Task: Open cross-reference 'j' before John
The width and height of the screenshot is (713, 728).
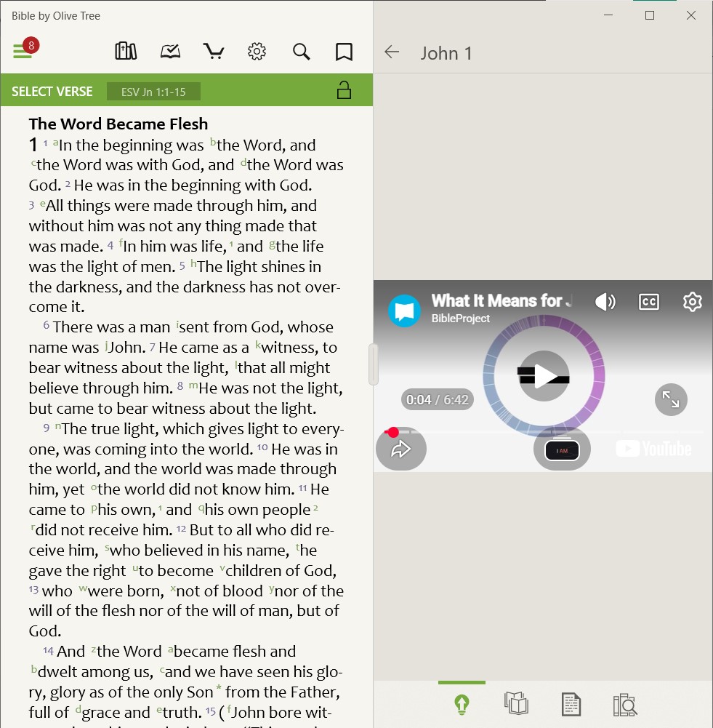Action: point(106,346)
